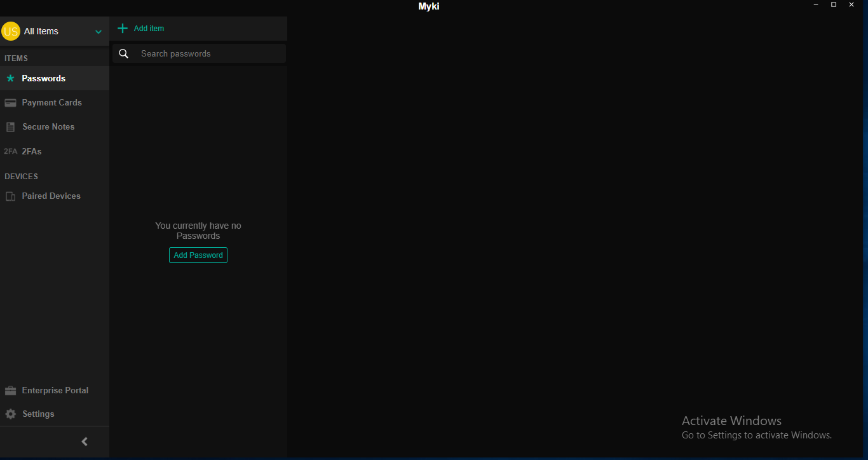Click the Passwords star icon

[x=10, y=78]
